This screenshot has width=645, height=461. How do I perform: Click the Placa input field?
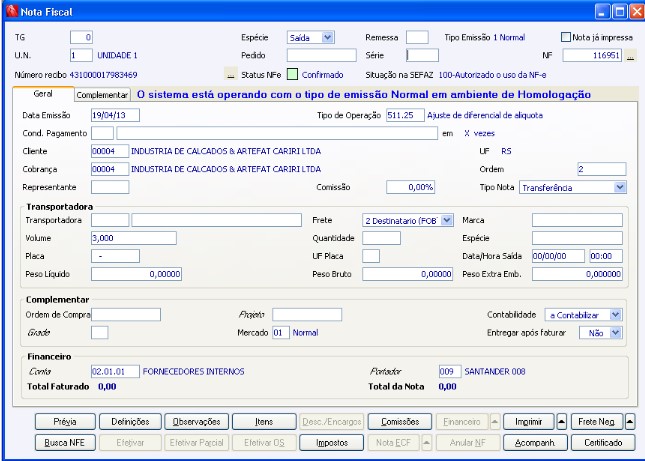click(115, 256)
